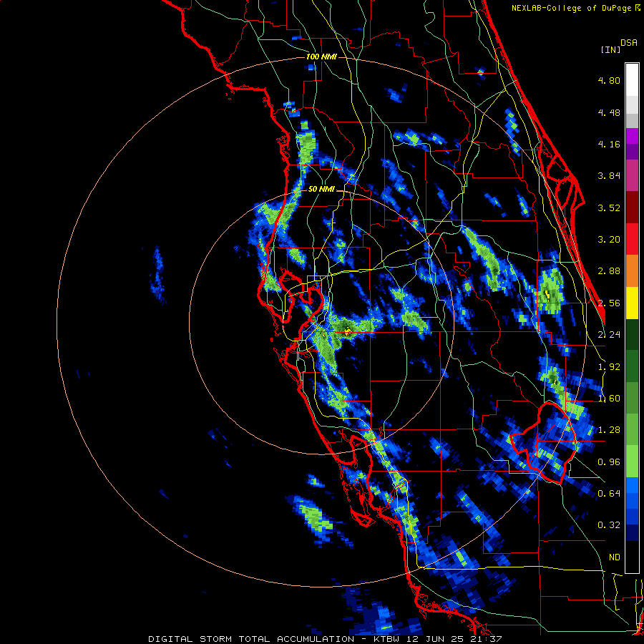This screenshot has width=644, height=644.
Task: Click the [IN] units label
Action: [610, 49]
